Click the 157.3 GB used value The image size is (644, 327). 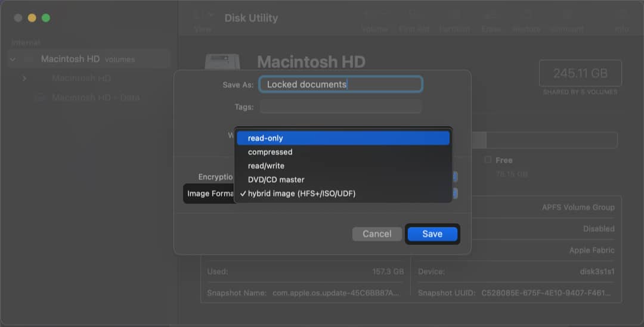point(388,271)
